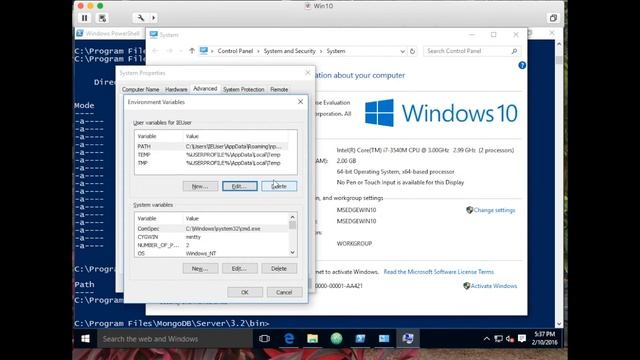Click the computer icon in the address bar

pyautogui.click(x=204, y=51)
